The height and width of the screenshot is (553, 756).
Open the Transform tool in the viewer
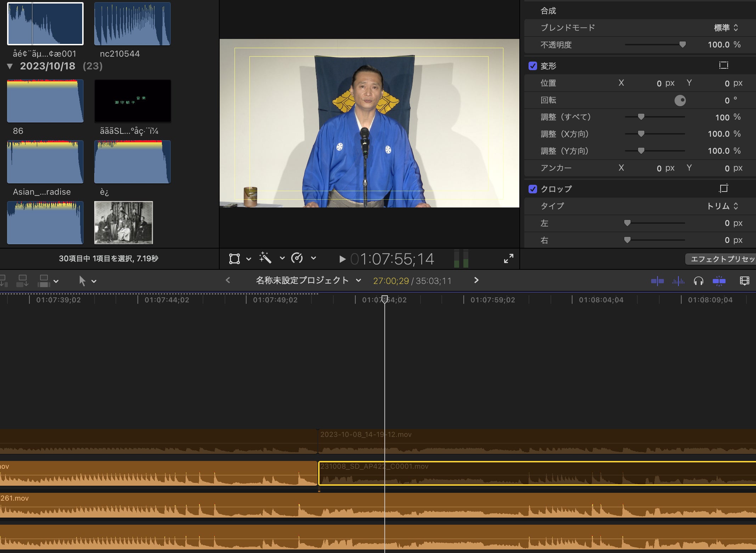[x=235, y=259]
